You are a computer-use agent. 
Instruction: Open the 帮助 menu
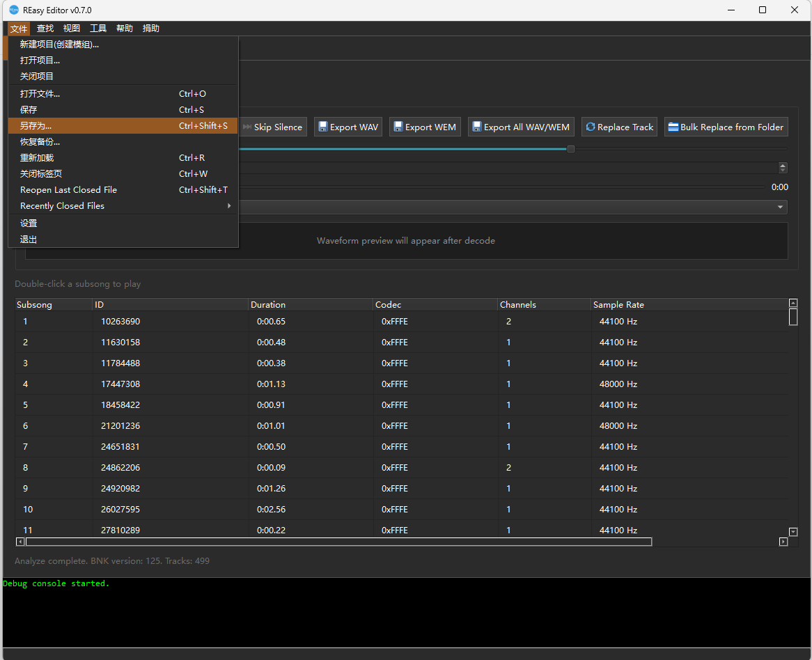click(x=124, y=29)
